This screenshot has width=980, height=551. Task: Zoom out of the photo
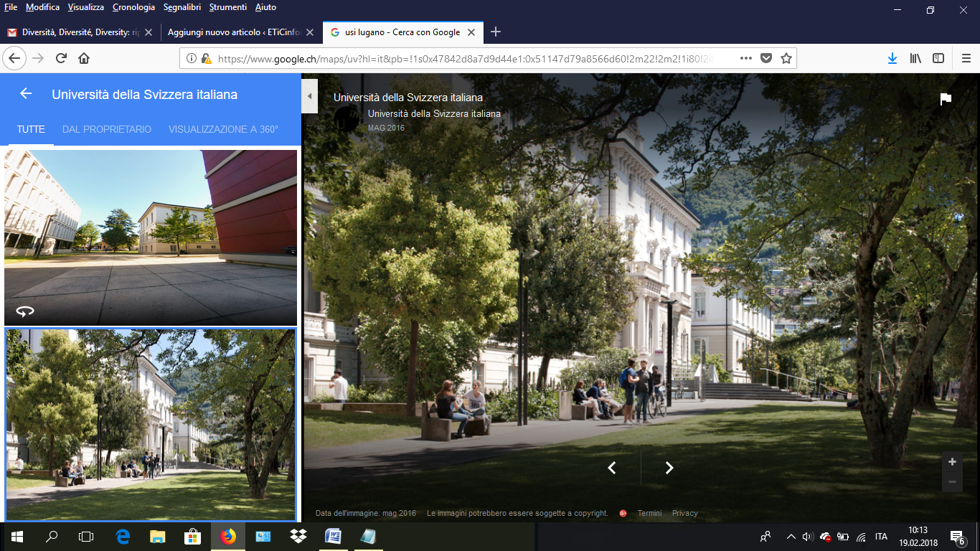(x=952, y=481)
